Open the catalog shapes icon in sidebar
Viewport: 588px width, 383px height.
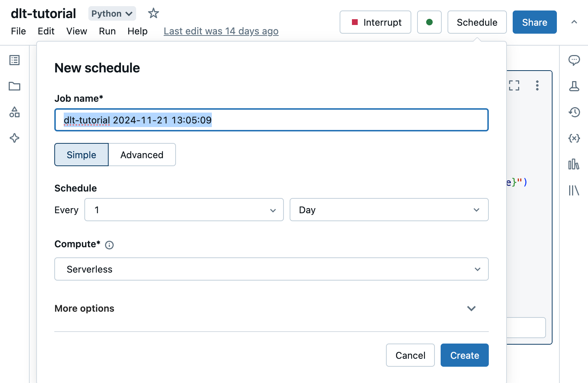(14, 112)
